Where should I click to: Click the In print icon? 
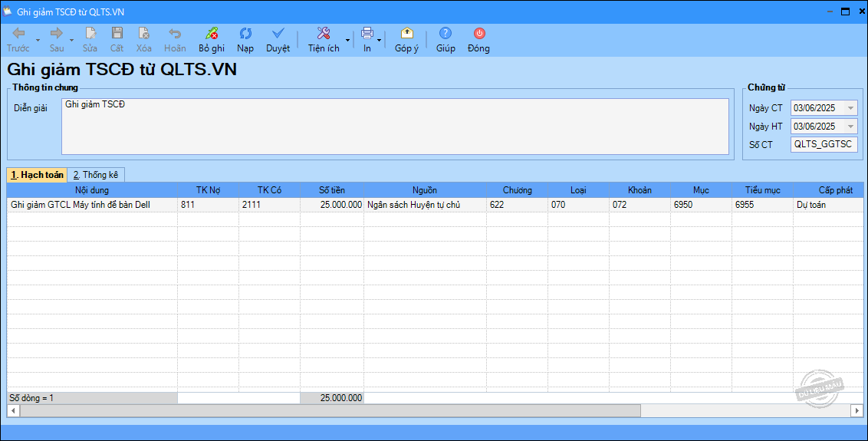367,33
